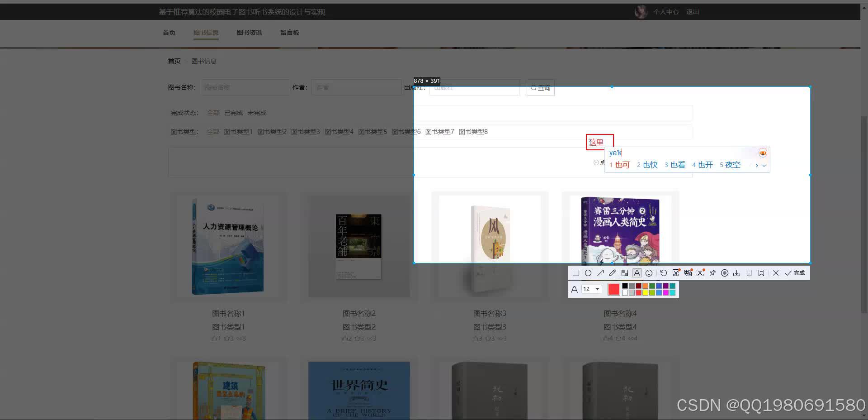868x420 pixels.
Task: Expand the IME candidate list
Action: 764,165
